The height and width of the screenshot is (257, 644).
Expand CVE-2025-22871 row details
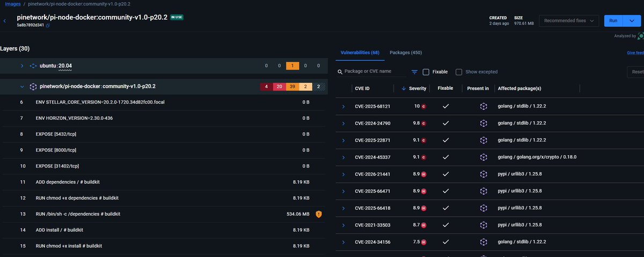tap(343, 140)
